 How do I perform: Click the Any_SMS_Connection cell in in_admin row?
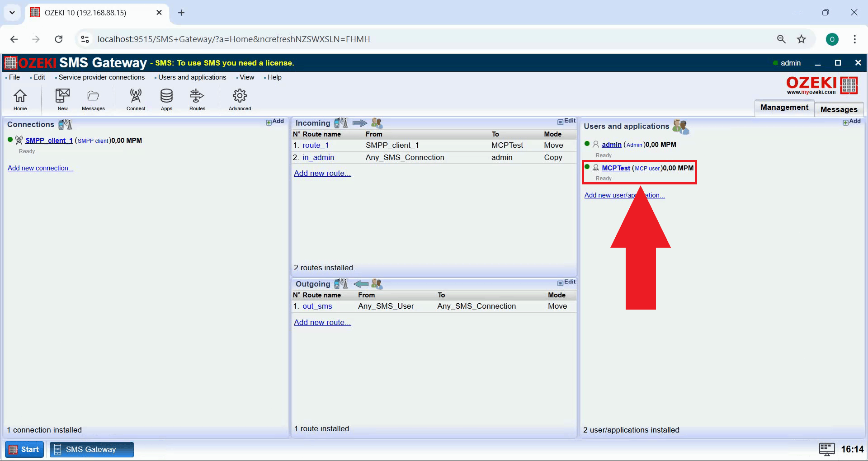point(405,157)
